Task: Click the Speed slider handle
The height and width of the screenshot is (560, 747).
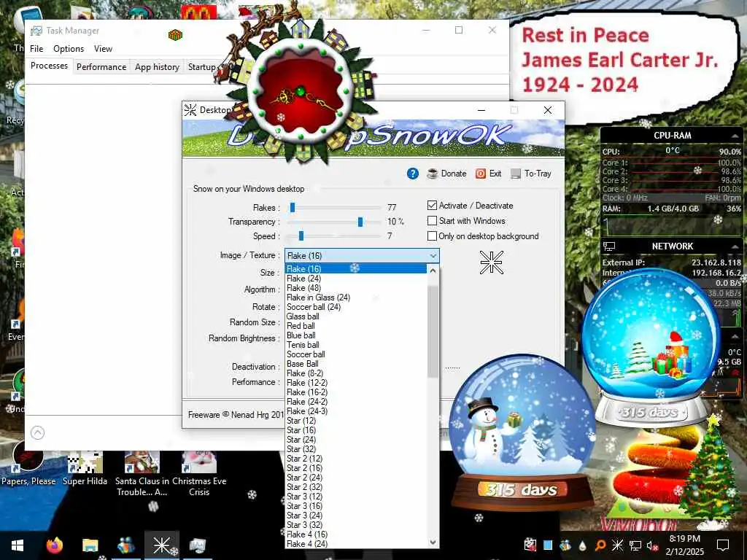Action: click(301, 236)
